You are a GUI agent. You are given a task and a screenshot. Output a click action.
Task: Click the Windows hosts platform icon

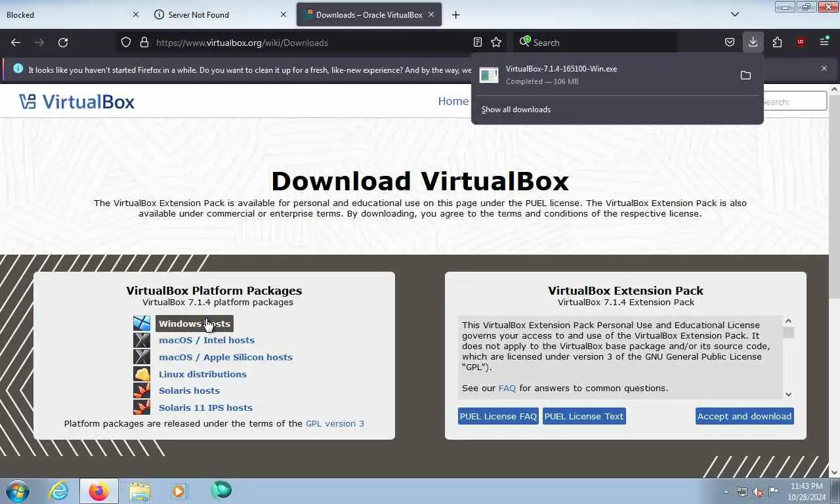142,323
